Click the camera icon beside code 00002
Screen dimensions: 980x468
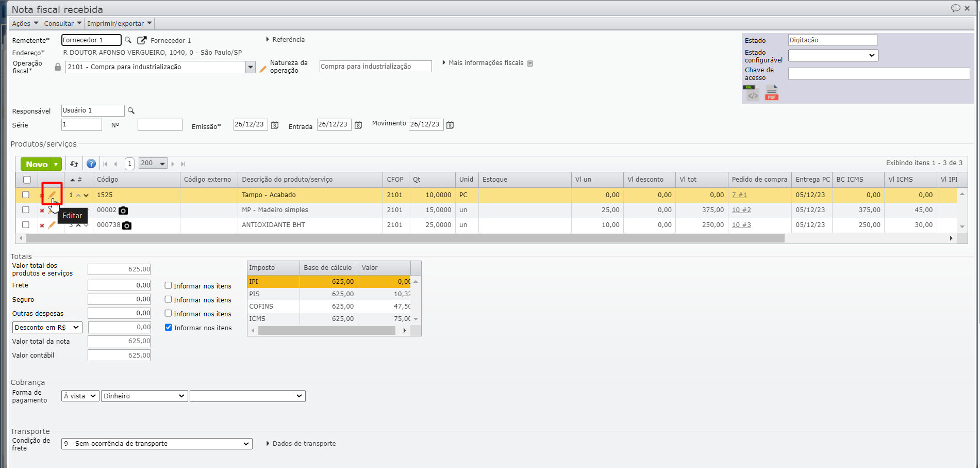coord(123,211)
